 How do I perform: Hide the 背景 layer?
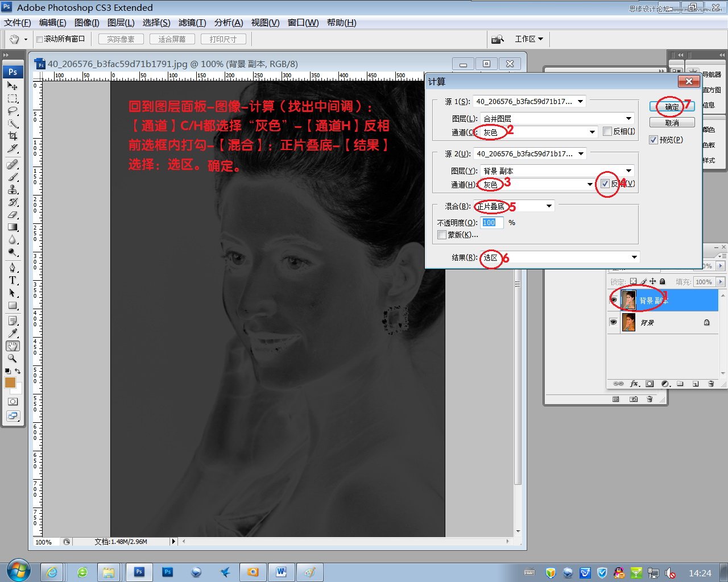(613, 322)
